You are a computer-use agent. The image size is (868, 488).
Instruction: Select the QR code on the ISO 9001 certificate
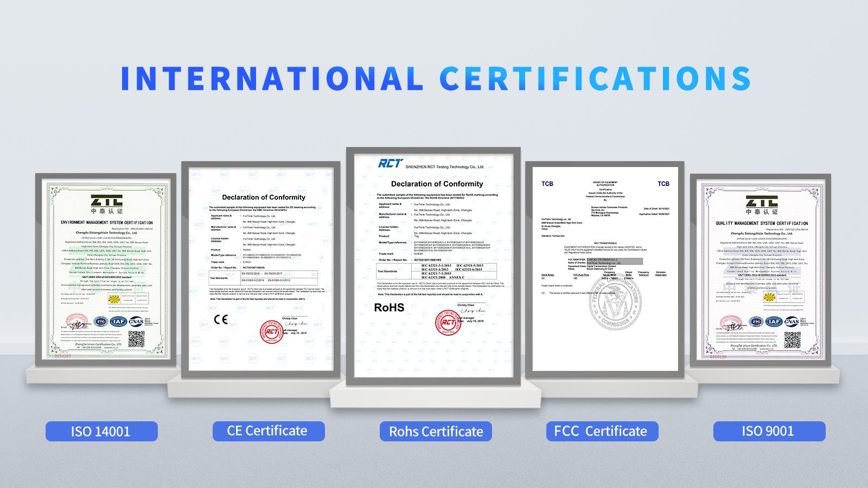click(792, 339)
